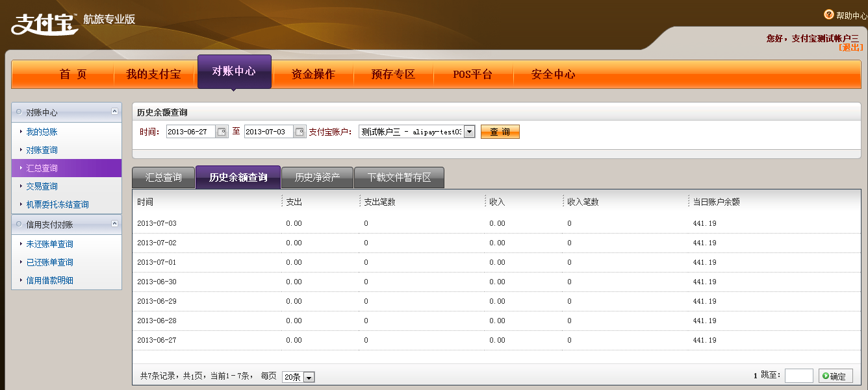This screenshot has width=868, height=390.
Task: Switch to the 汇总查询 tab
Action: click(x=163, y=177)
